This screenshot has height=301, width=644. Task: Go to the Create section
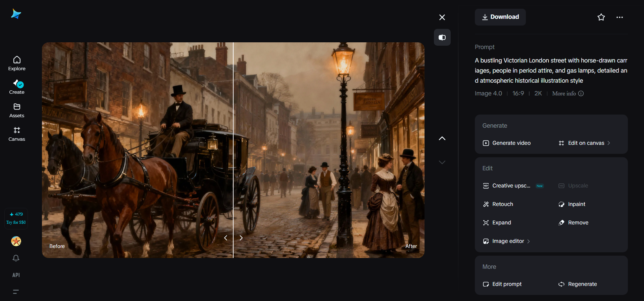(17, 87)
